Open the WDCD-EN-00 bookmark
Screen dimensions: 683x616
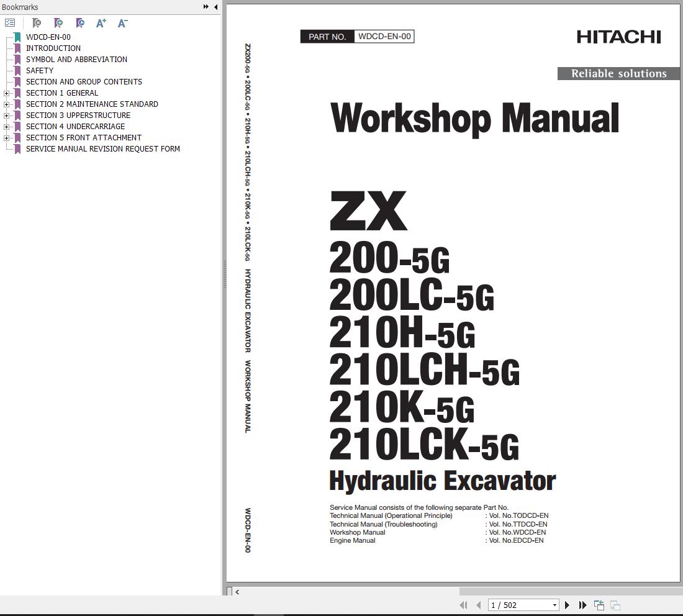click(x=48, y=37)
